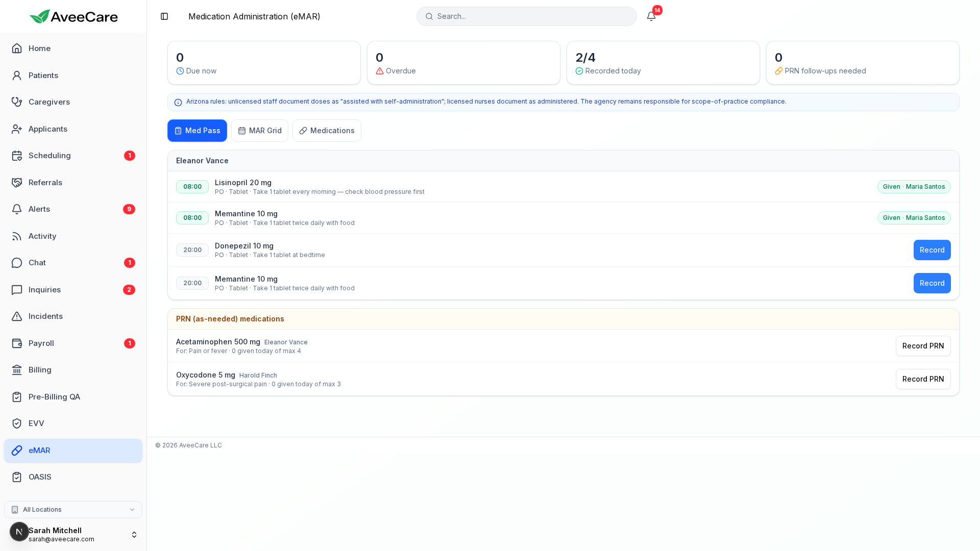The width and height of the screenshot is (980, 551).
Task: Click Given status for Lisinopril 20 mg
Action: point(914,187)
